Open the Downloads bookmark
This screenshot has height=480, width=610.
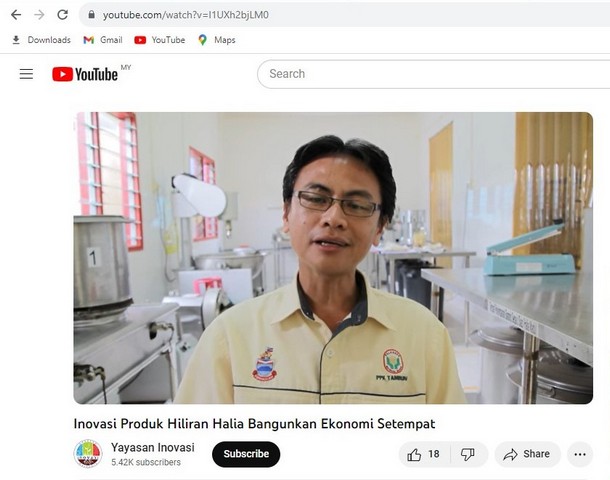coord(41,40)
